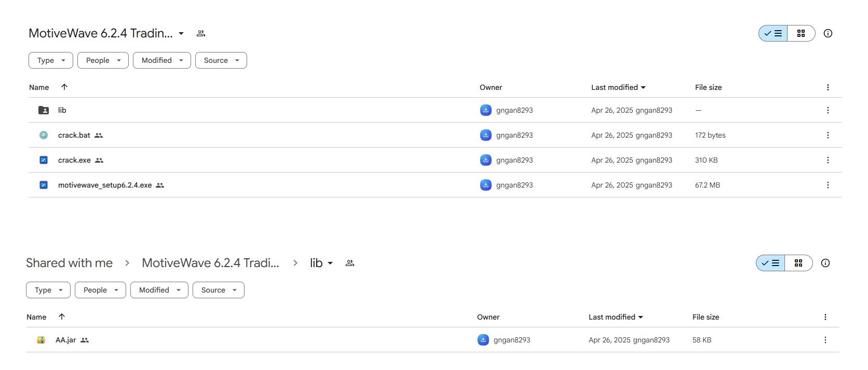Open Modified filter in lower panel
The height and width of the screenshot is (370, 868).
159,290
